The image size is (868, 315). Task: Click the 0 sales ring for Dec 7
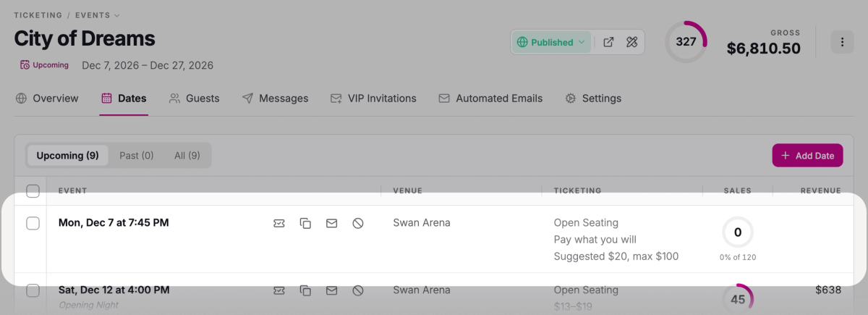pyautogui.click(x=738, y=232)
